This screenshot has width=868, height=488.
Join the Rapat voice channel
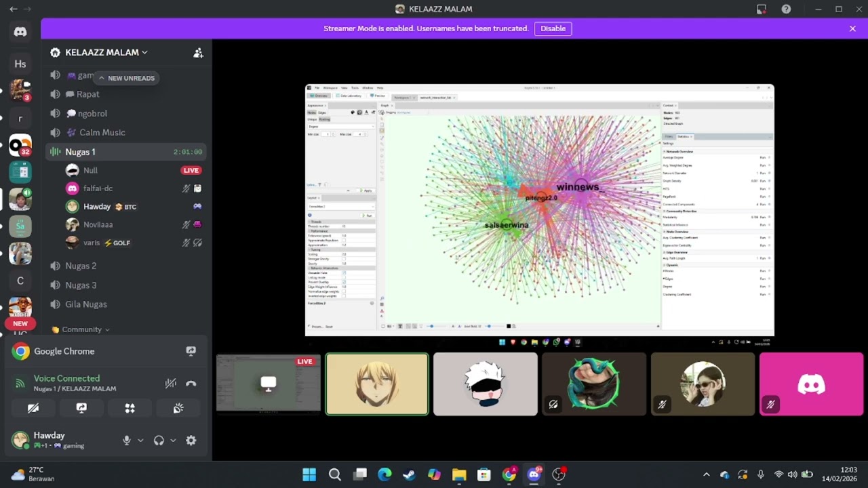point(126,94)
